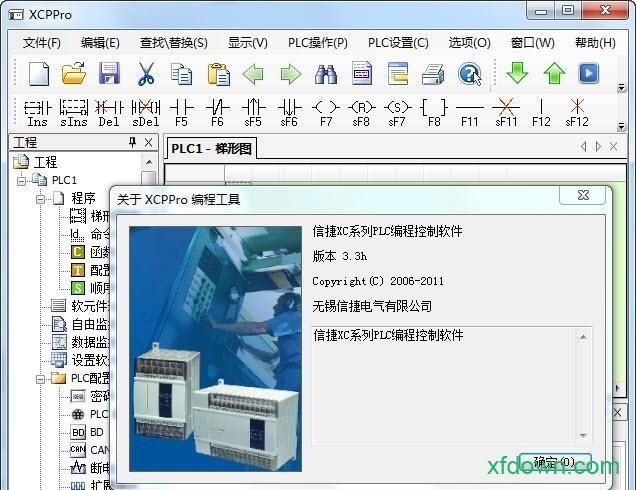Open Find with the binoculars icon
636x490 pixels.
pyautogui.click(x=326, y=74)
